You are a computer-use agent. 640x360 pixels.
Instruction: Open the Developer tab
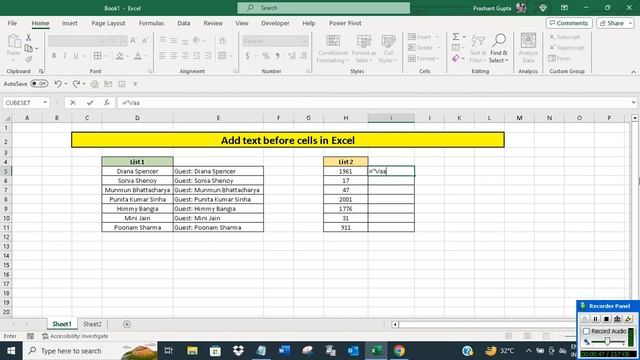click(x=275, y=23)
